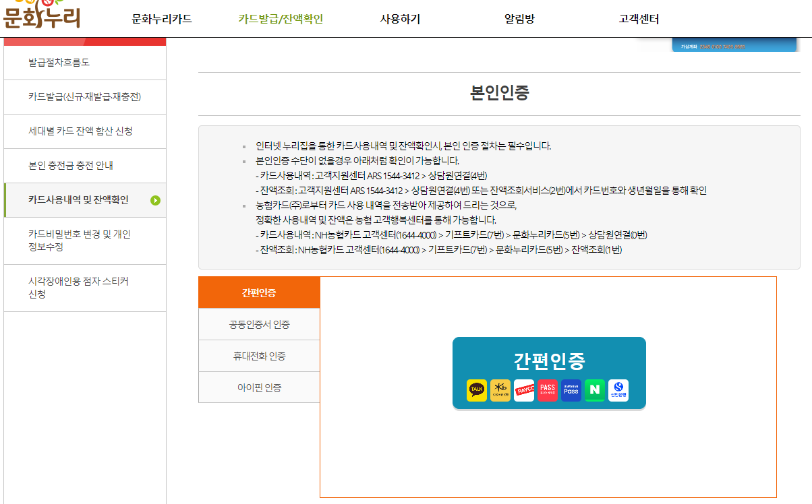Open the 알림방 menu
Viewport: 812px width, 504px height.
(x=521, y=20)
